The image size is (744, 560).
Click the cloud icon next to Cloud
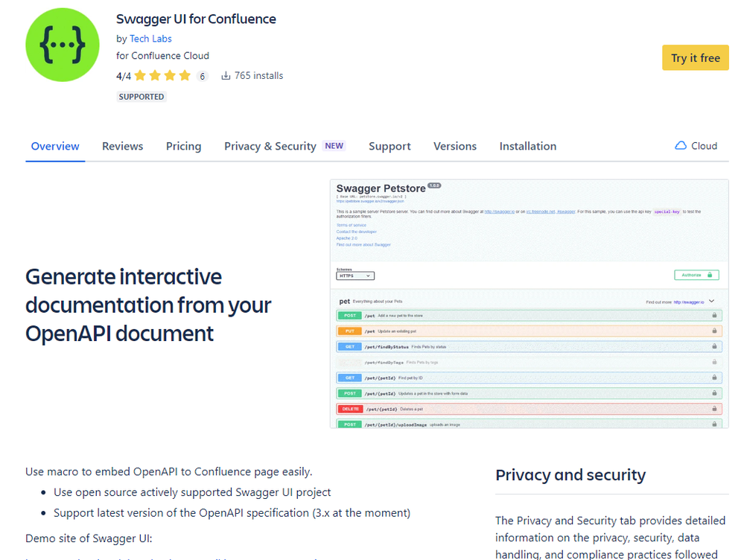pos(681,146)
